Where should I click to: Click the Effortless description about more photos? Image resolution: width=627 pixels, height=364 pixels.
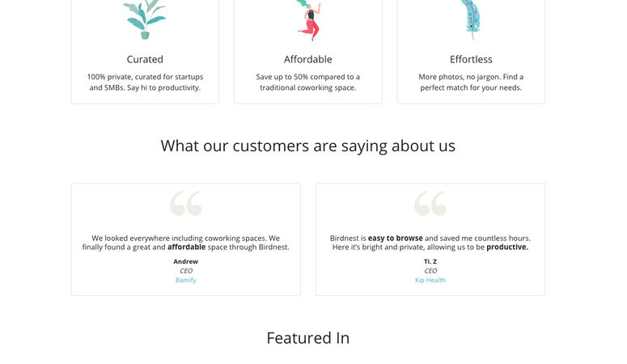(x=471, y=82)
